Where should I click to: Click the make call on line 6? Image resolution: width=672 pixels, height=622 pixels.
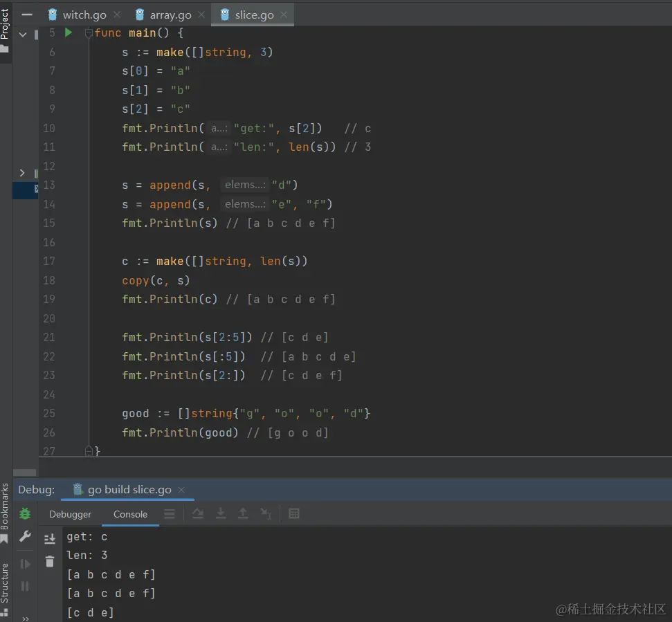point(170,53)
